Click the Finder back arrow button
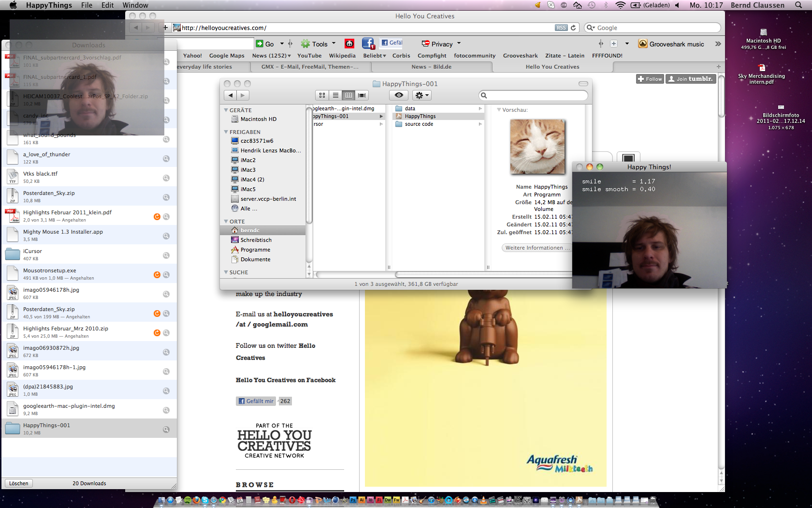This screenshot has width=812, height=508. coord(231,95)
